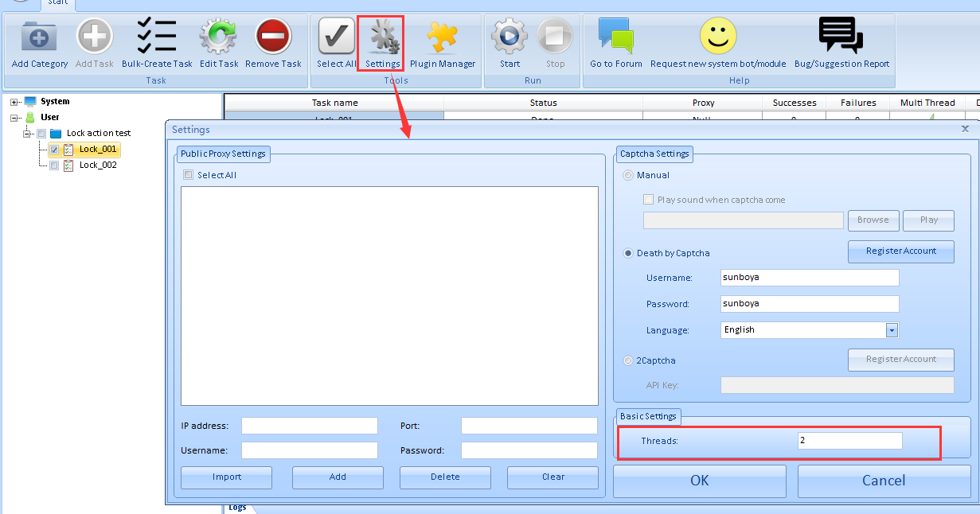Expand the System tree node
The image size is (980, 514).
pos(14,102)
